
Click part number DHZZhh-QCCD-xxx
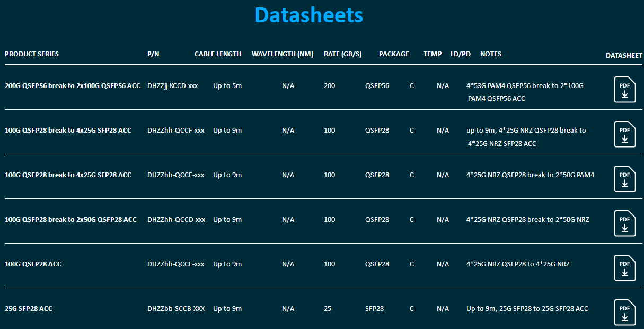point(177,219)
